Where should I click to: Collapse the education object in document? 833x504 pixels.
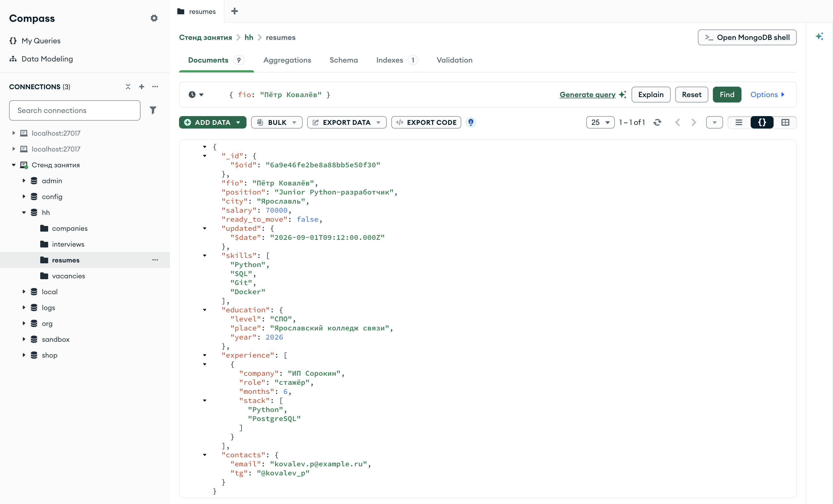(205, 310)
